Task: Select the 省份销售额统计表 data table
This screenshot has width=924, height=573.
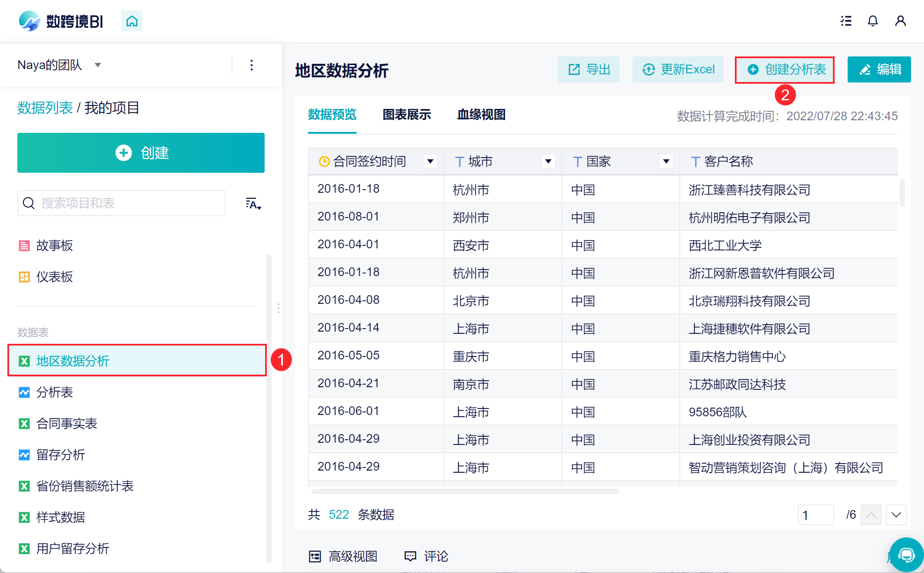Action: (76, 486)
